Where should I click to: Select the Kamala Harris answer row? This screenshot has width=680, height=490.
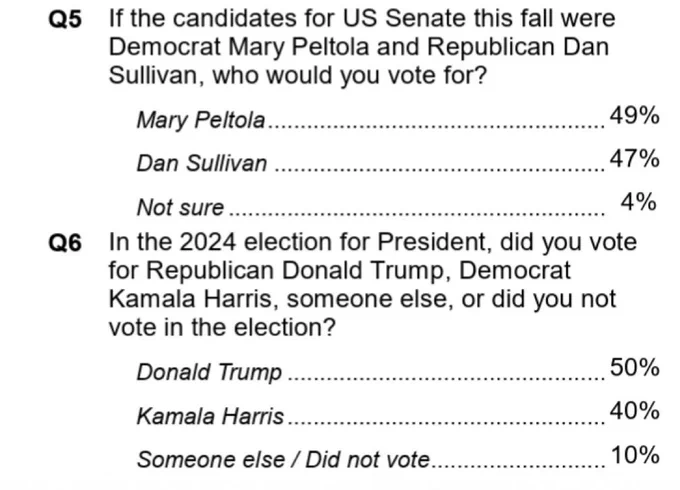tap(398, 414)
